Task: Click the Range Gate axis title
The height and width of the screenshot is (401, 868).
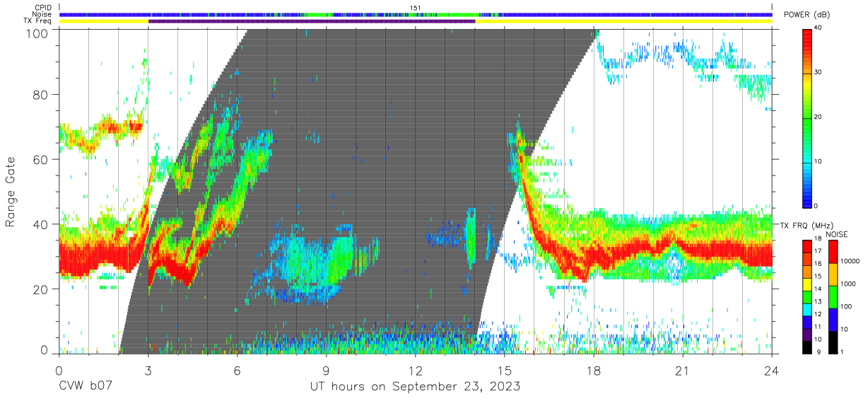Action: [x=11, y=192]
